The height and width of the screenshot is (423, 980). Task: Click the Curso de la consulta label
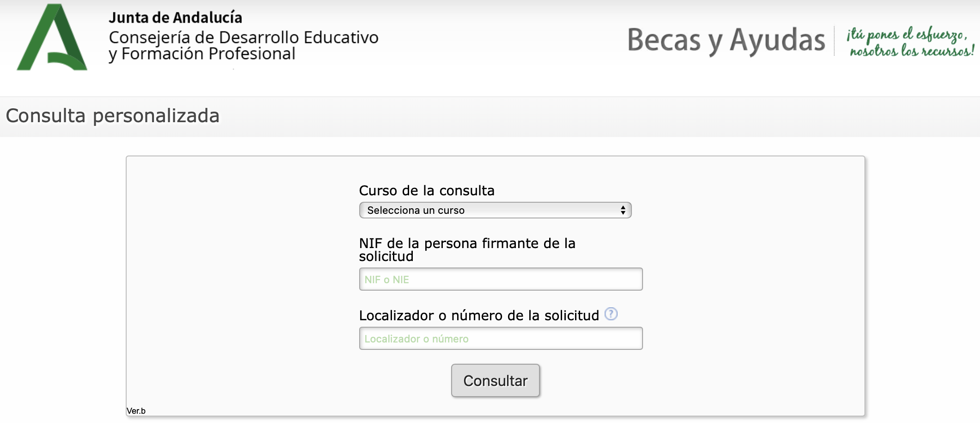(x=427, y=190)
